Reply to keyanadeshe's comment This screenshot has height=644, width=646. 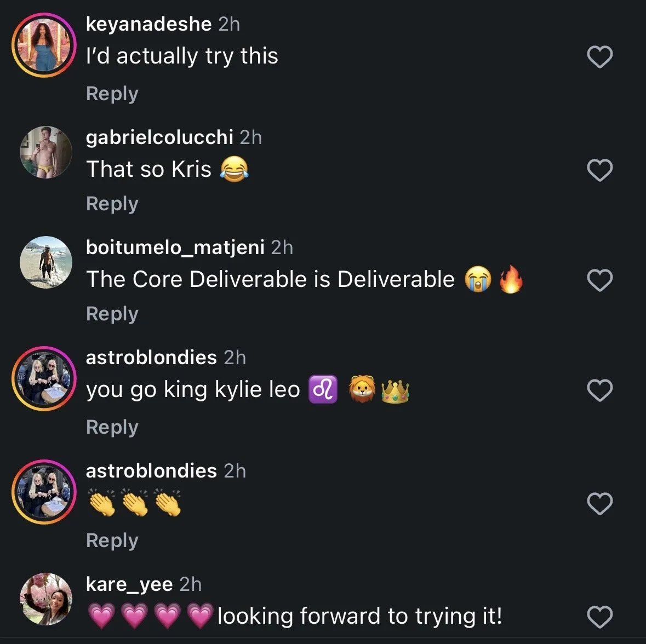click(x=112, y=94)
